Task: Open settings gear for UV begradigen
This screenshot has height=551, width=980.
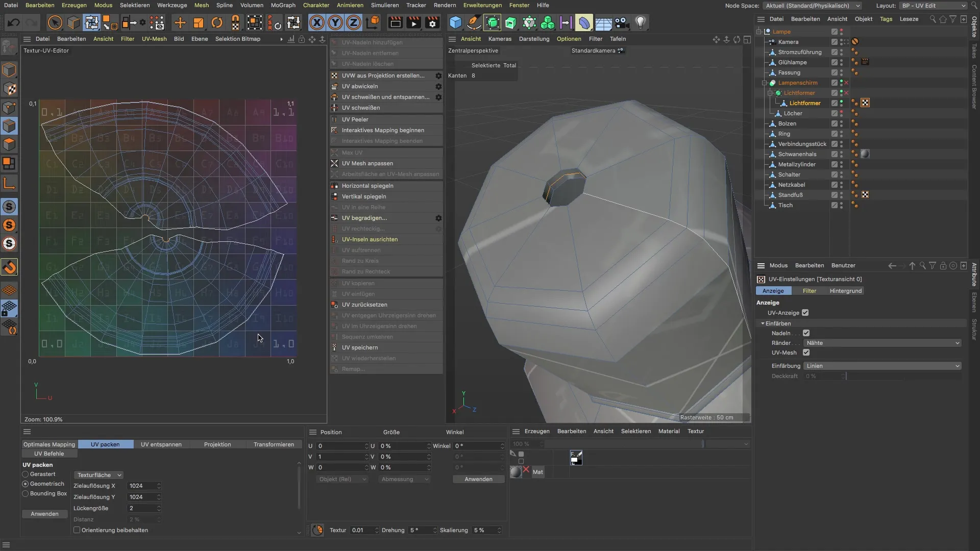Action: point(438,218)
